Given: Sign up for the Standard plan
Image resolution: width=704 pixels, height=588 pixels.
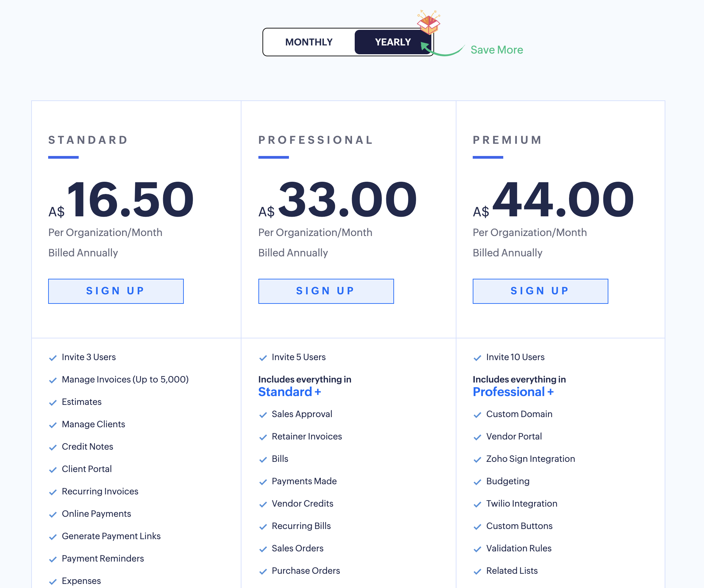Looking at the screenshot, I should pyautogui.click(x=116, y=291).
